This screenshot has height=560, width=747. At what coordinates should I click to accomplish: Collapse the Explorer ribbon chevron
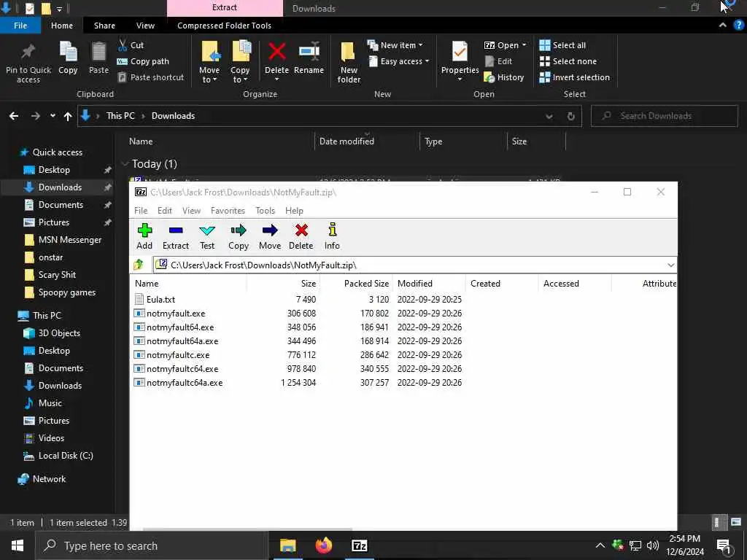click(x=723, y=26)
